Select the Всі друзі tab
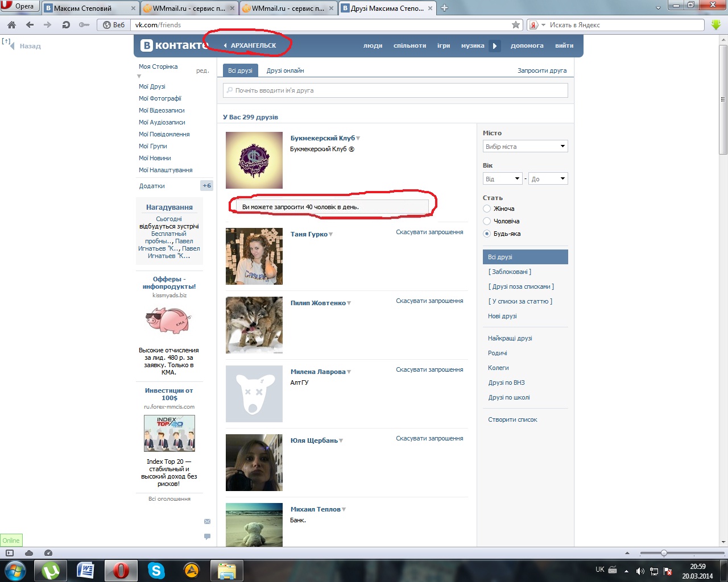Image resolution: width=728 pixels, height=582 pixels. click(240, 70)
